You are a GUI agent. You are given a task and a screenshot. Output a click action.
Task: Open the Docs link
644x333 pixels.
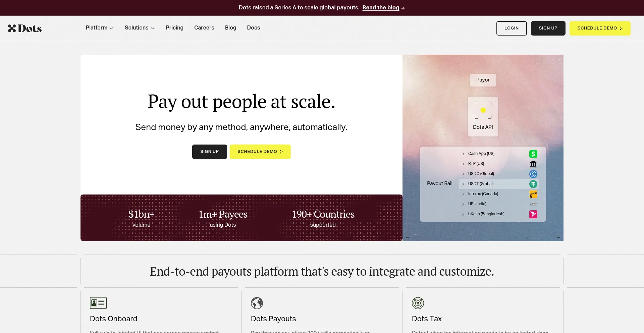point(253,28)
